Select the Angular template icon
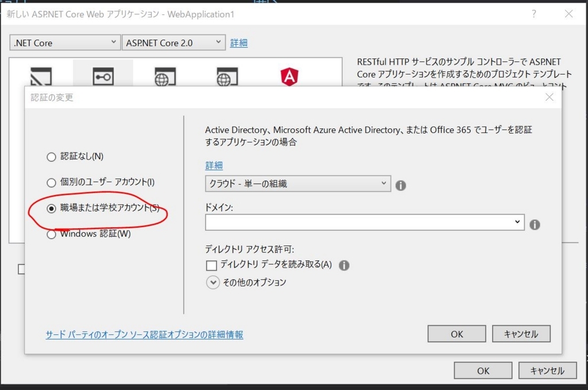588x390 pixels. [289, 76]
